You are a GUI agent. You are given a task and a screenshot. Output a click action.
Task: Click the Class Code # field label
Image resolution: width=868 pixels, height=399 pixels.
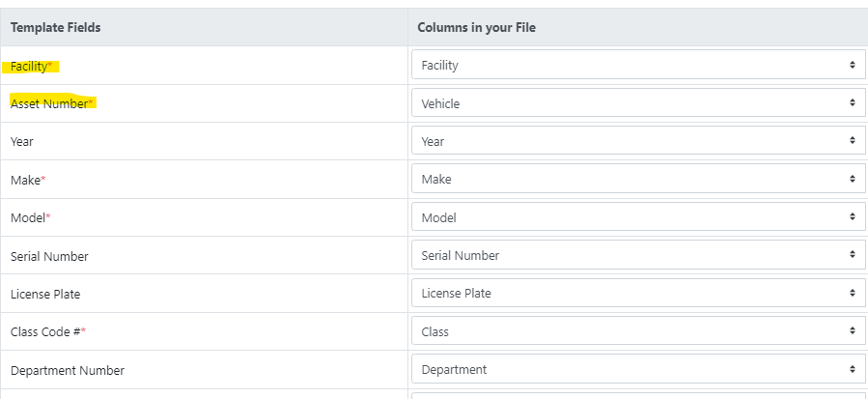coord(48,331)
